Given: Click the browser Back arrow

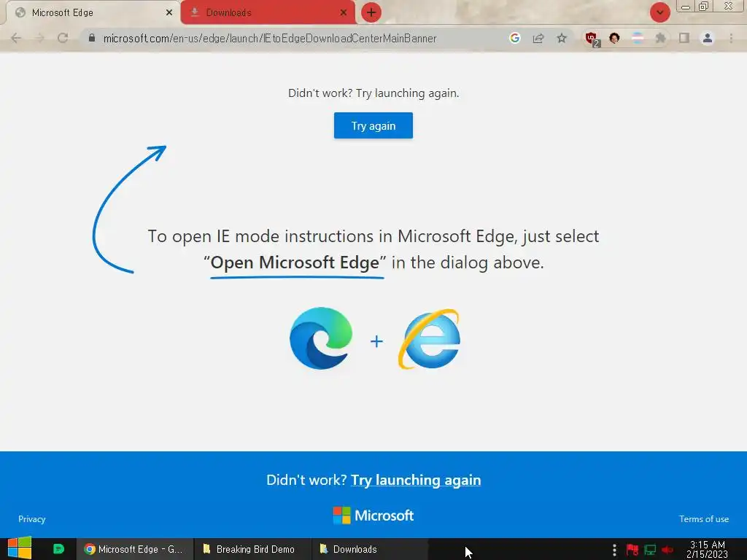Looking at the screenshot, I should pos(16,38).
